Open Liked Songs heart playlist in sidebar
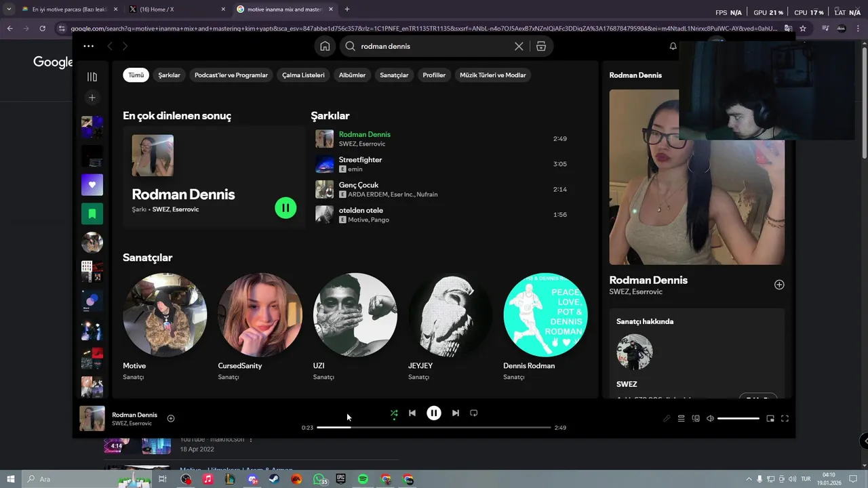Screen dimensions: 868x488 (x=92, y=184)
